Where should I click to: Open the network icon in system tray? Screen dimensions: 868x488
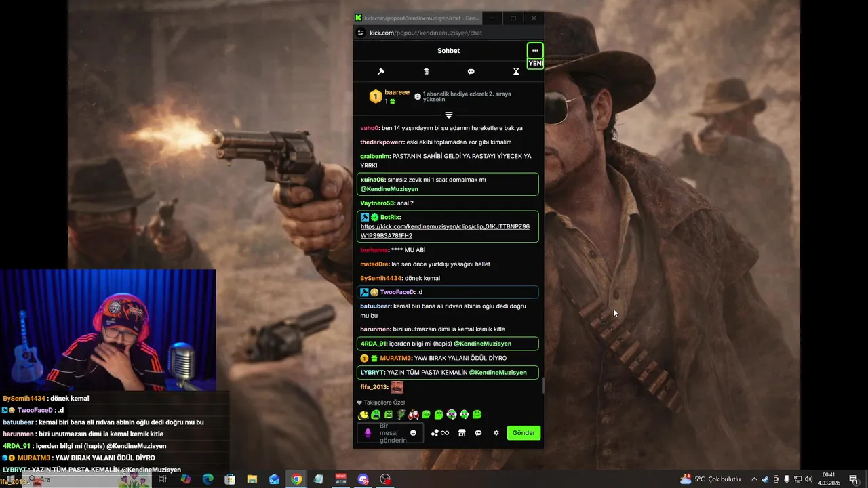click(797, 479)
